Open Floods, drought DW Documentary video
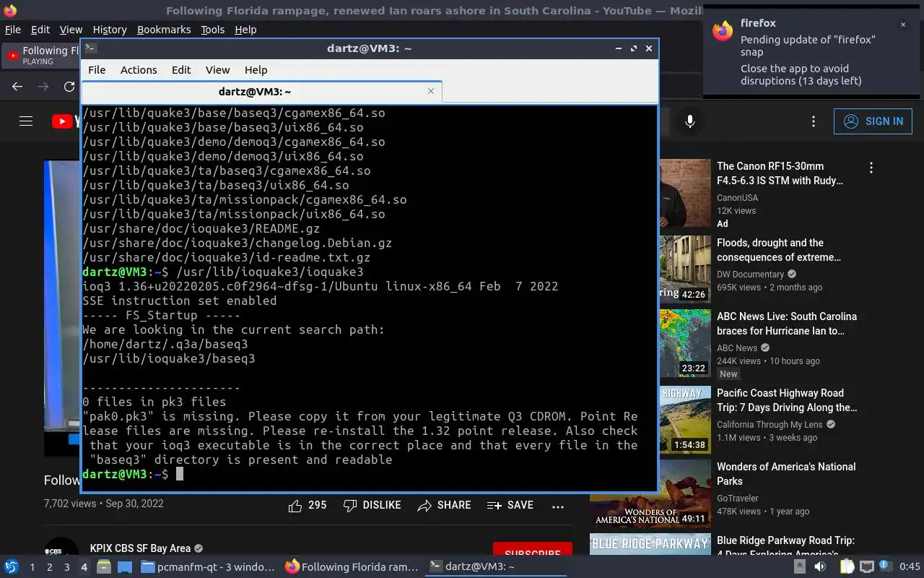924x578 pixels. pyautogui.click(x=779, y=250)
